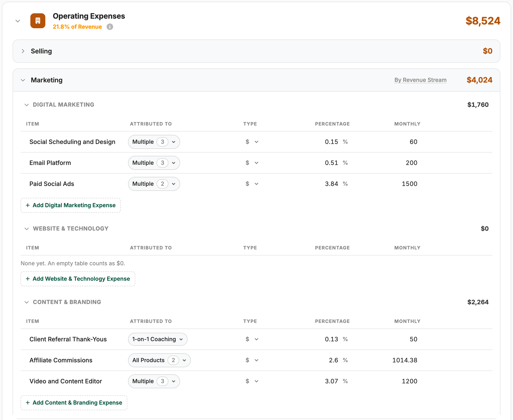The width and height of the screenshot is (513, 420).
Task: Edit the monthly amount 200
Action: tap(411, 163)
